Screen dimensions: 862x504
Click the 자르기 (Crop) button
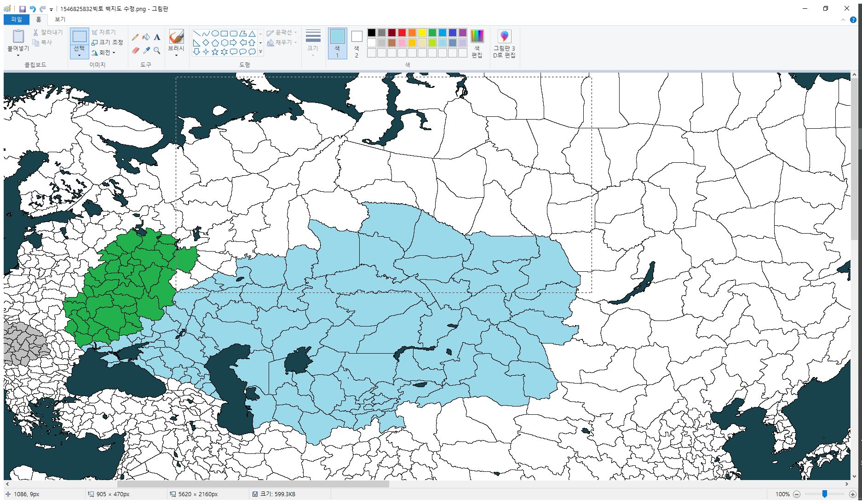pyautogui.click(x=104, y=32)
